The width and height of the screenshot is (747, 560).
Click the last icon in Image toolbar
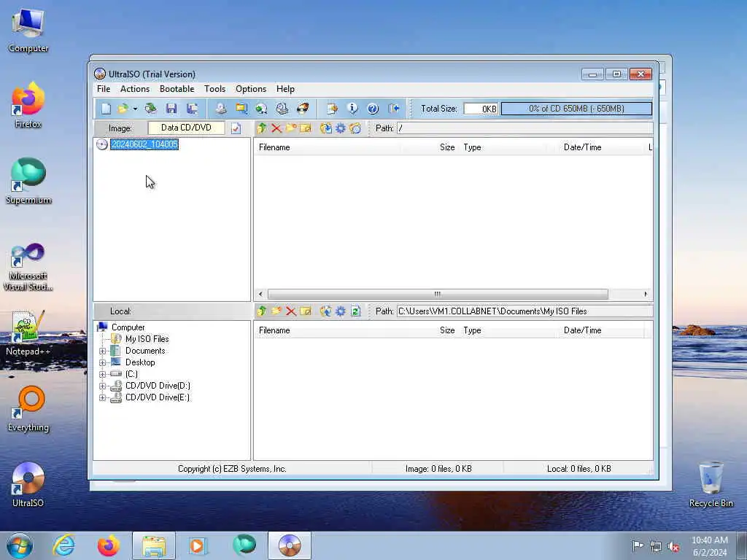(355, 128)
